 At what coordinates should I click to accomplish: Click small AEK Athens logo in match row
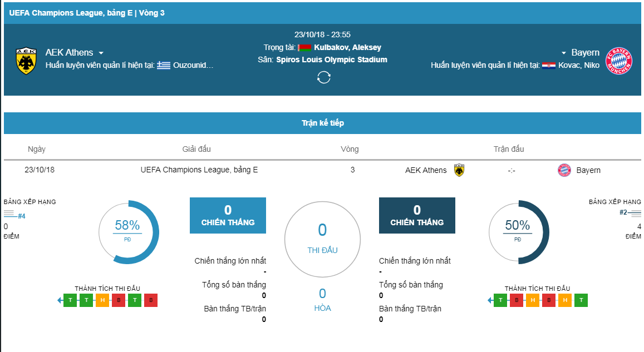[459, 170]
